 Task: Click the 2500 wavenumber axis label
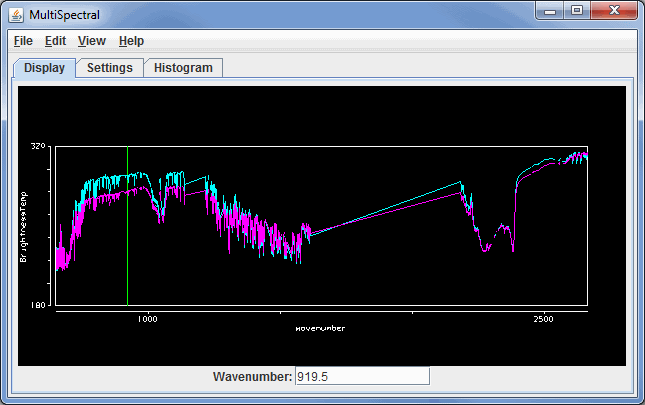[543, 319]
